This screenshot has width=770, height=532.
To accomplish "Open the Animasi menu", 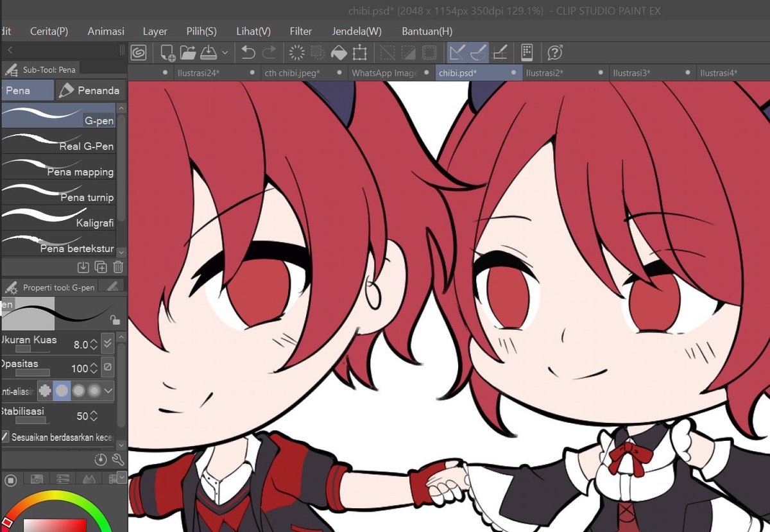I will point(105,31).
